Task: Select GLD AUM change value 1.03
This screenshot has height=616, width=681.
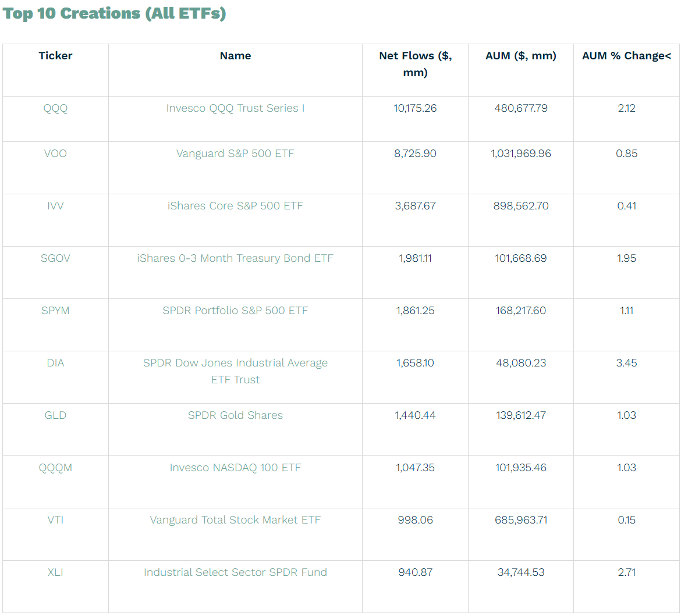Action: [626, 415]
